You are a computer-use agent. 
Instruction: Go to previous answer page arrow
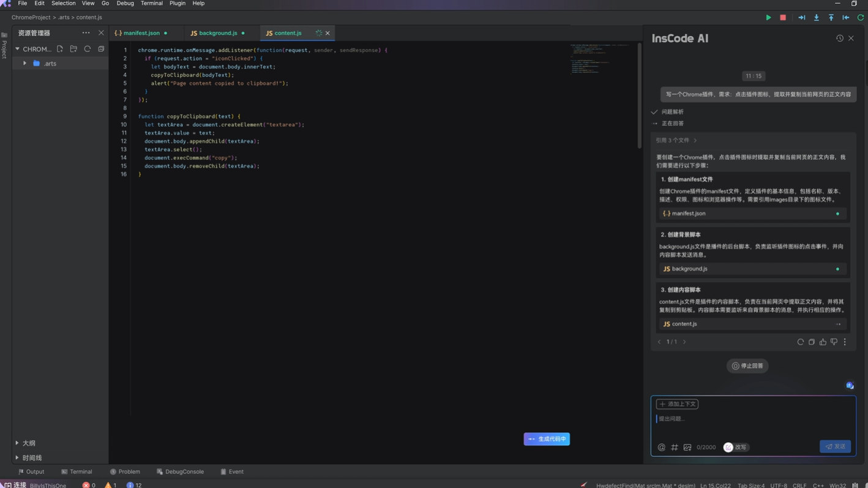tap(659, 342)
